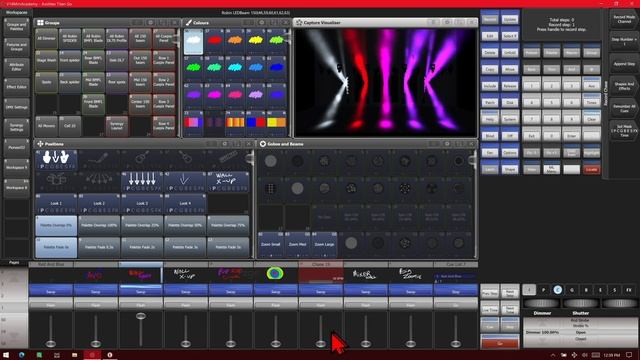Viewport: 640px width, 360px height.
Task: Select the Look 1 position palette
Action: 56,204
